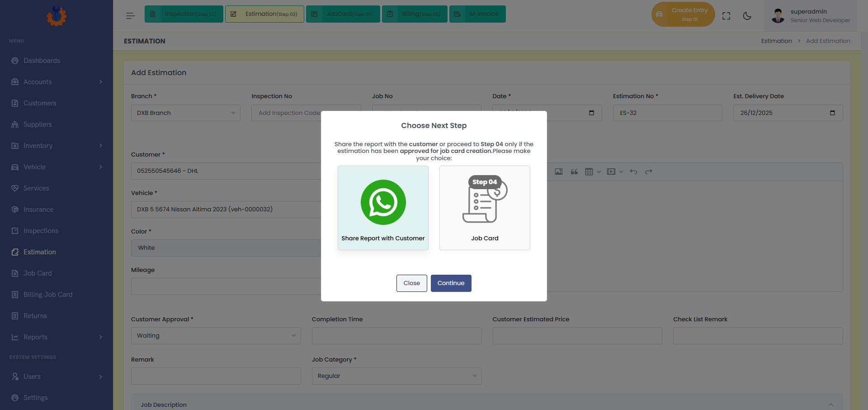This screenshot has height=410, width=868.
Task: Undo the last editor action
Action: tap(633, 172)
